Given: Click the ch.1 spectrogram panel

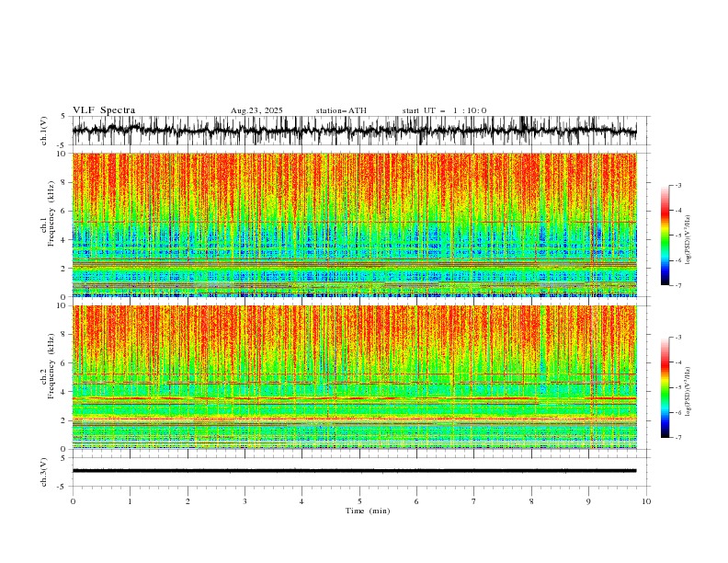Looking at the screenshot, I should [355, 224].
